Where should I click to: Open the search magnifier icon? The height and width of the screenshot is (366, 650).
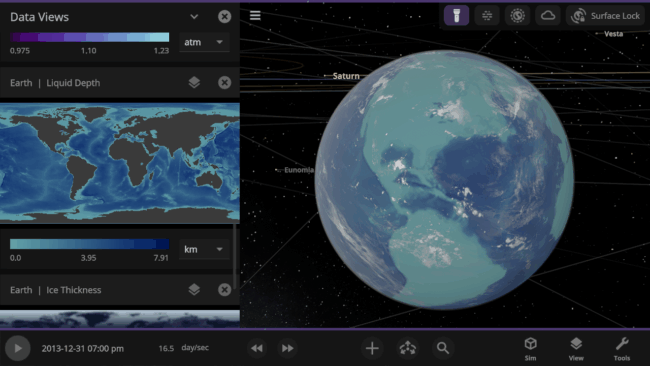443,348
